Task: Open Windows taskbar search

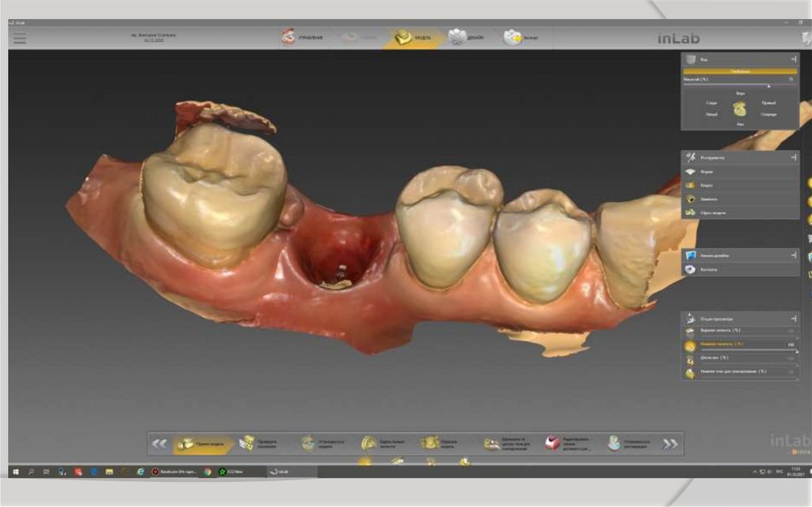Action: 31,472
